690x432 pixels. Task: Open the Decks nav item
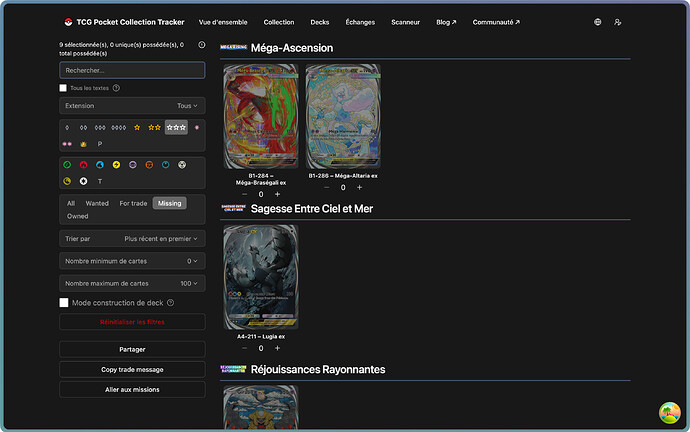pyautogui.click(x=320, y=22)
